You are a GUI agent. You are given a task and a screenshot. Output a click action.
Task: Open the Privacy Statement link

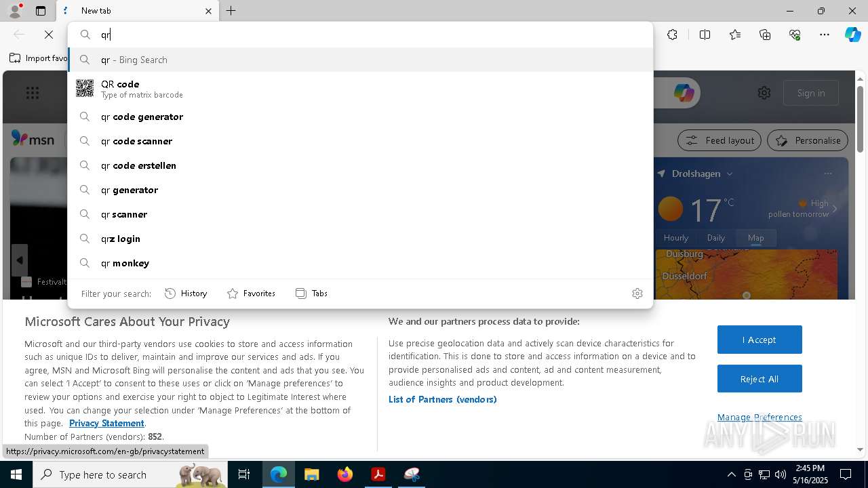pos(106,423)
